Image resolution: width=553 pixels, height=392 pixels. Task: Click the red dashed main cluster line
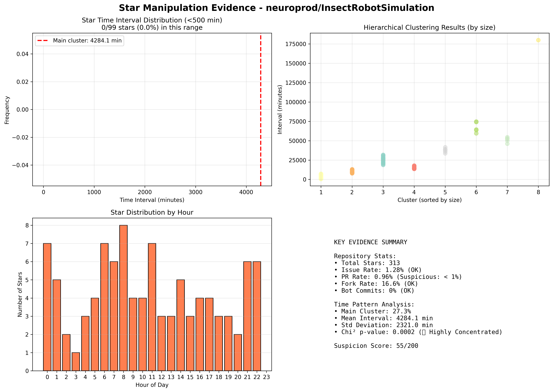(261, 109)
